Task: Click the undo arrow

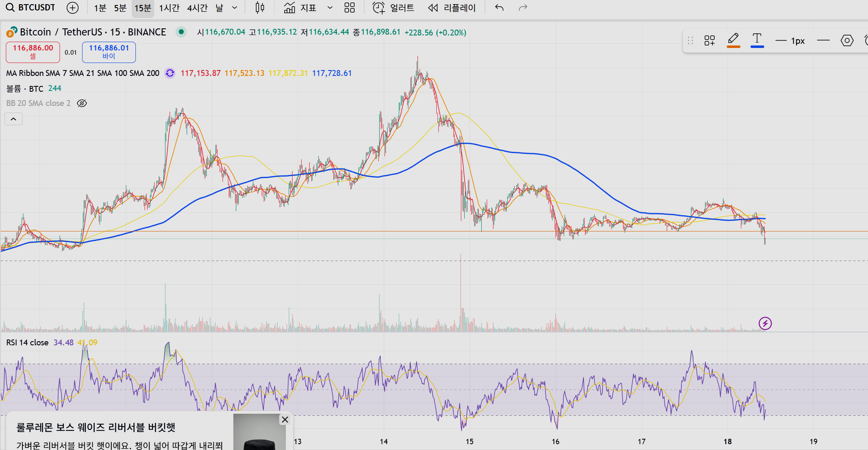Action: [499, 8]
